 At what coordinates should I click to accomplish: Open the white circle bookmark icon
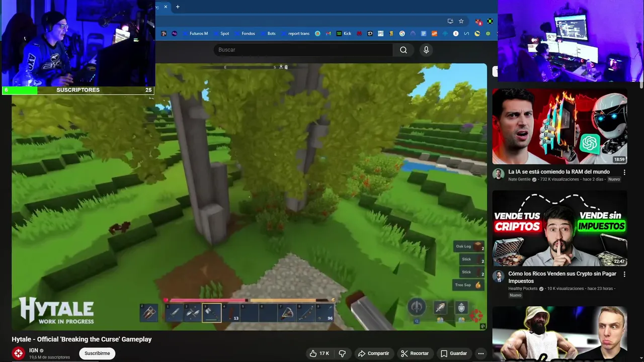pos(456,34)
